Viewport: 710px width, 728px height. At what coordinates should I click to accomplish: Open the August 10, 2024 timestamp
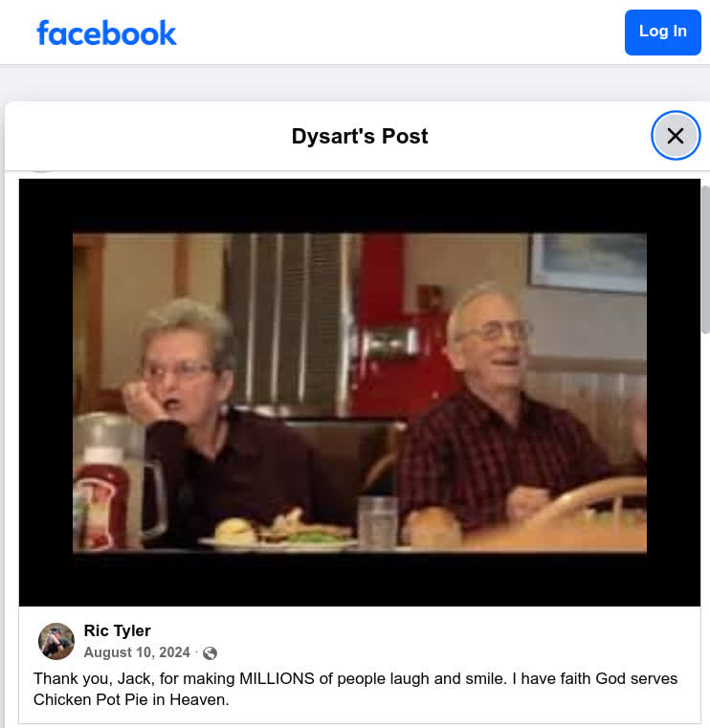click(137, 652)
